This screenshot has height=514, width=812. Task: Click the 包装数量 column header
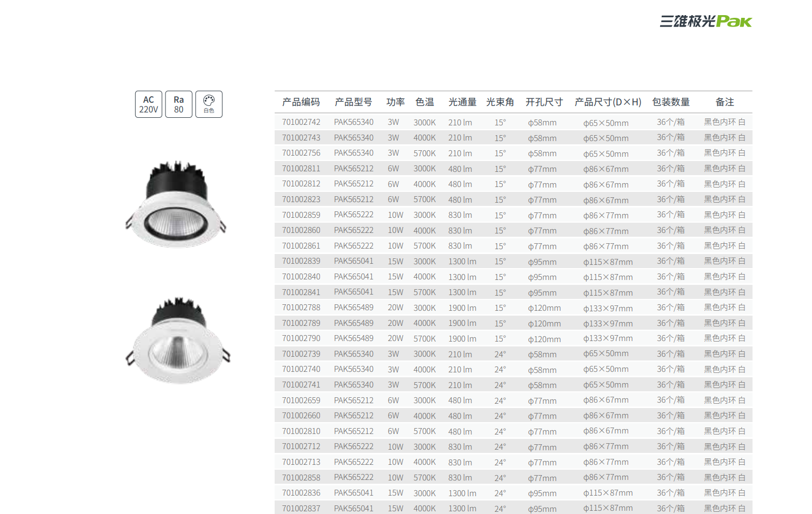(671, 102)
